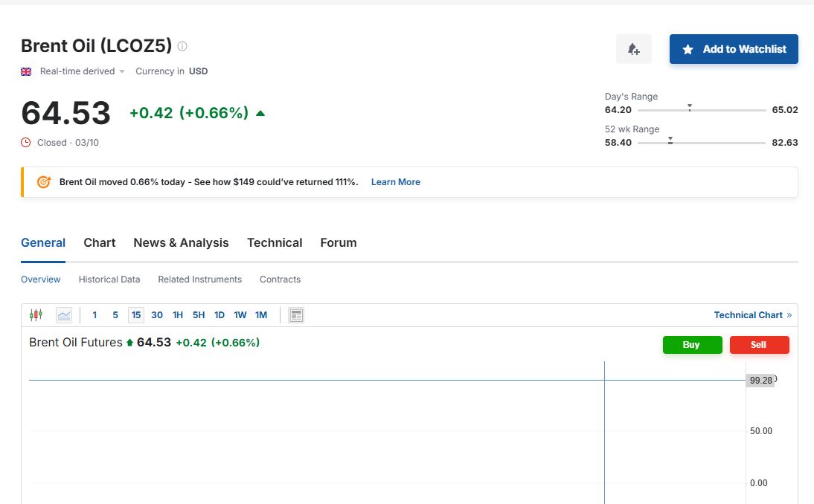Click the Day's Range slider marker

(x=690, y=108)
